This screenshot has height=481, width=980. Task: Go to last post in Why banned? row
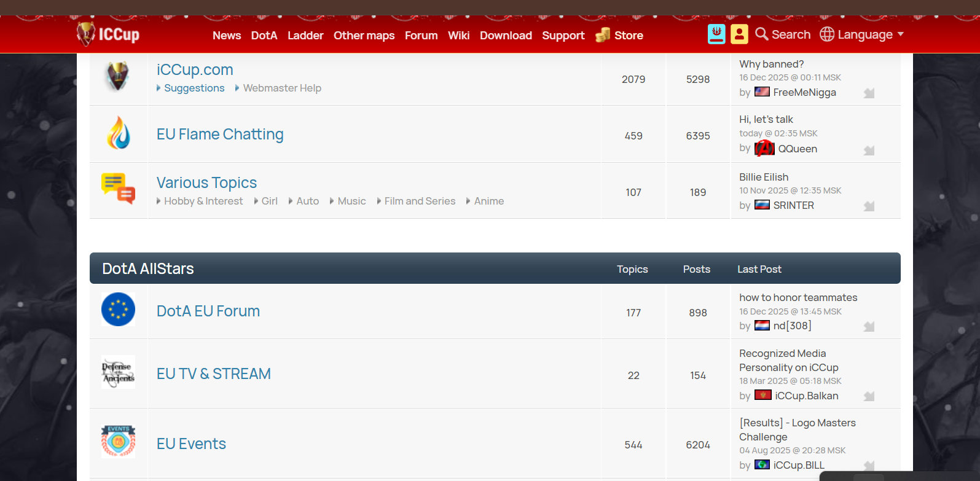[x=869, y=93]
